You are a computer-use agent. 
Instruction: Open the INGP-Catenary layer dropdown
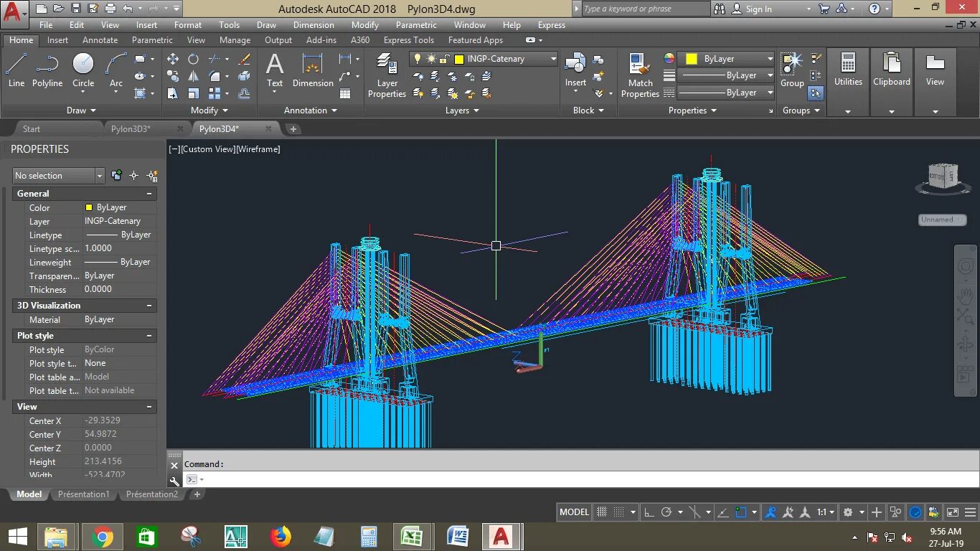[x=553, y=59]
